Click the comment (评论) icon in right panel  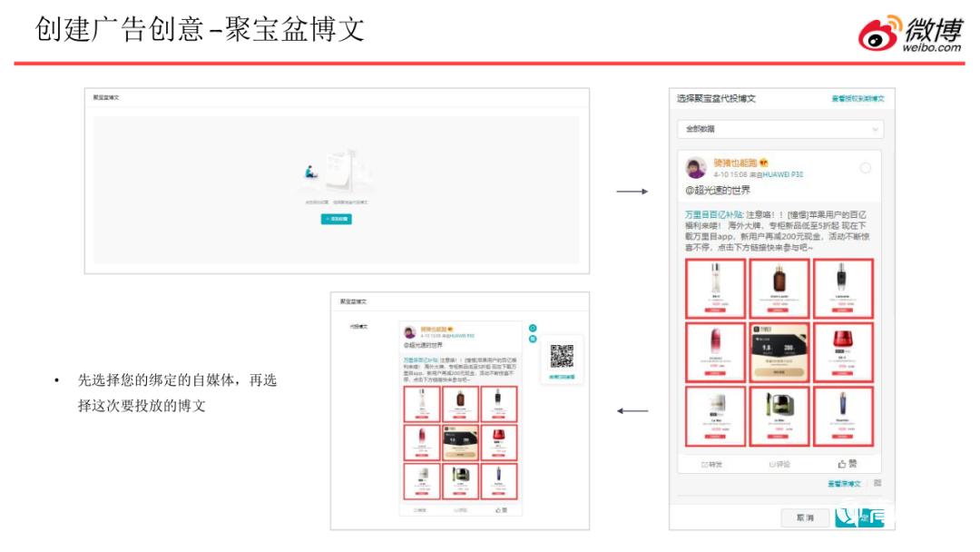pos(779,464)
